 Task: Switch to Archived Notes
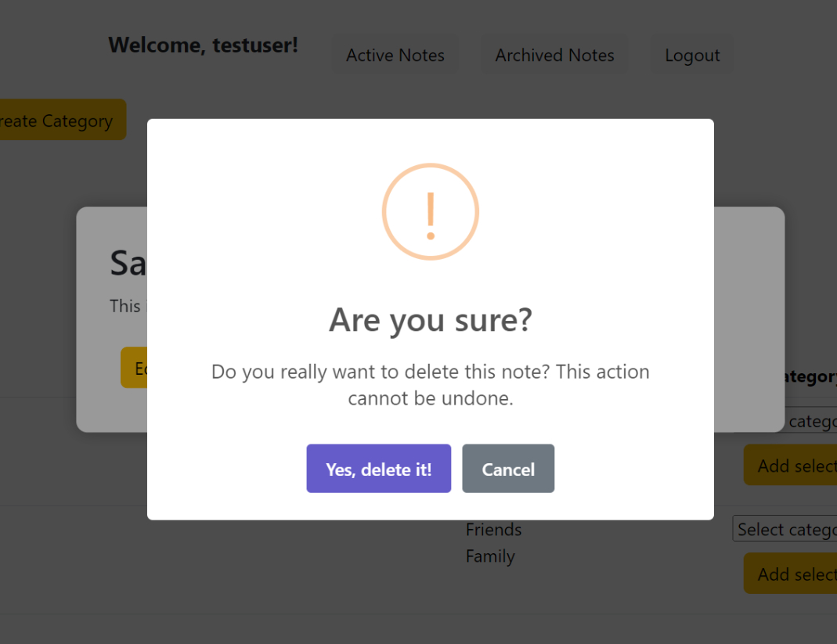(x=554, y=56)
